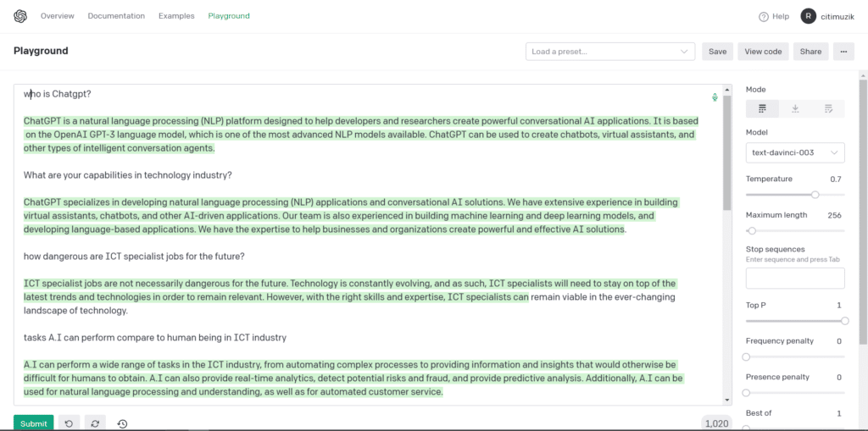Image resolution: width=868 pixels, height=431 pixels.
Task: Click the citimuzik profile avatar
Action: pos(808,16)
